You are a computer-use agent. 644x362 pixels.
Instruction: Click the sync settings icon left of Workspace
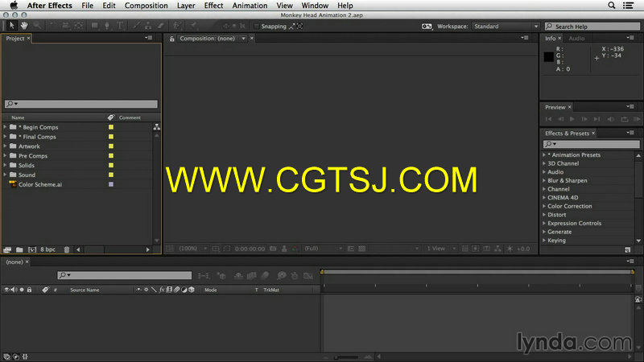pos(427,27)
